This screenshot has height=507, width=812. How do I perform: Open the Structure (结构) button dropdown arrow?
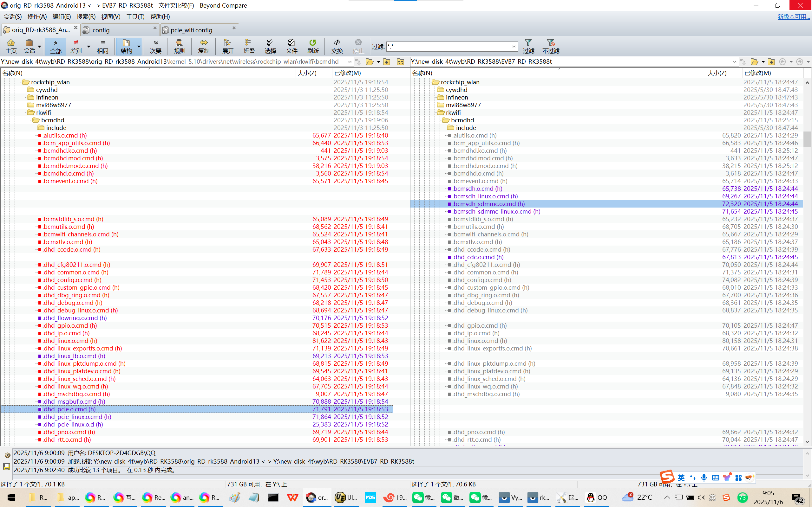click(139, 46)
